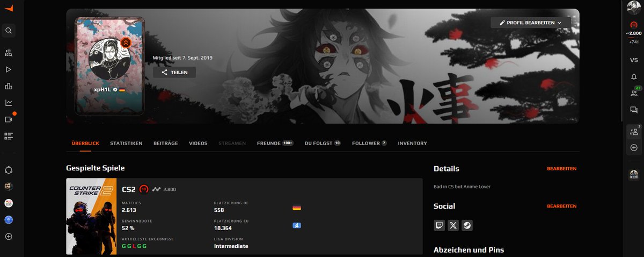Click the blue EU flag icon beside 18.364
This screenshot has width=644, height=257.
(296, 225)
